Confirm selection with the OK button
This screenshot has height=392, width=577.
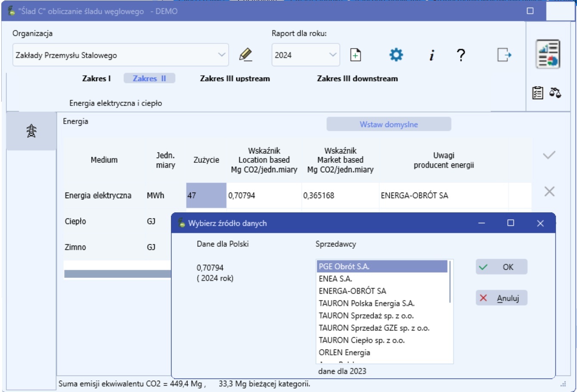pyautogui.click(x=502, y=267)
